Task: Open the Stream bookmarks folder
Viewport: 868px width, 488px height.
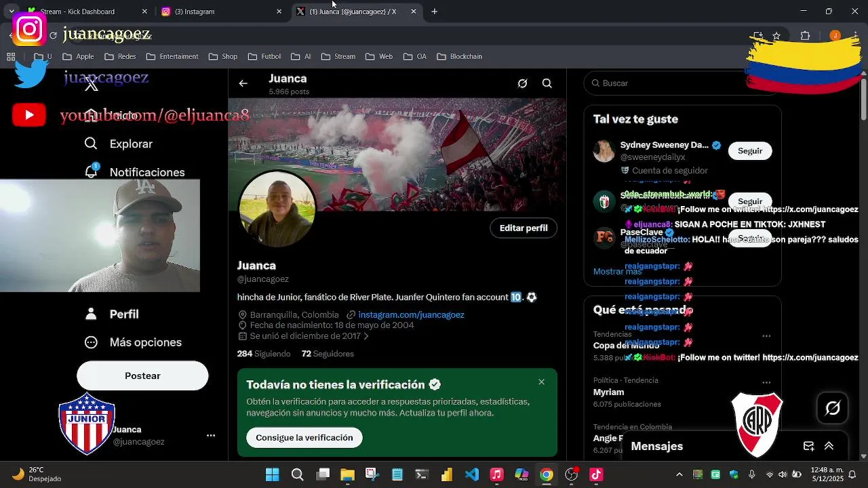Action: [338, 56]
